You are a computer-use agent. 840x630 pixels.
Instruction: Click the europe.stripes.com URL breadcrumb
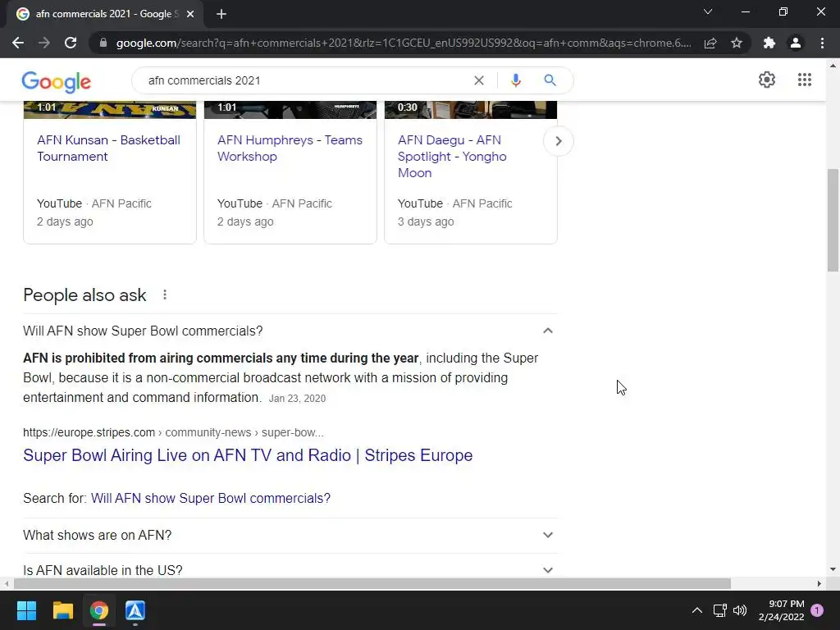pos(173,432)
